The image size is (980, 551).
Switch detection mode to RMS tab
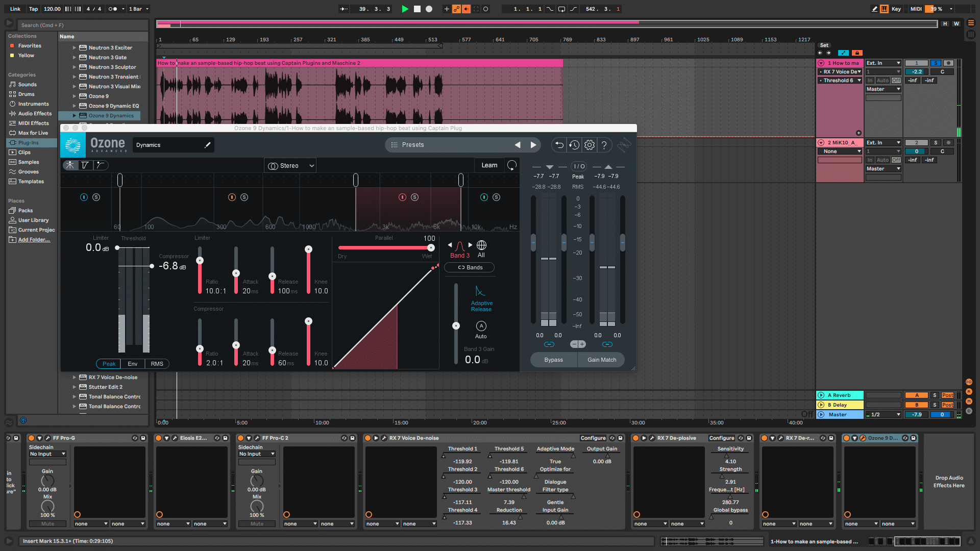pos(157,364)
